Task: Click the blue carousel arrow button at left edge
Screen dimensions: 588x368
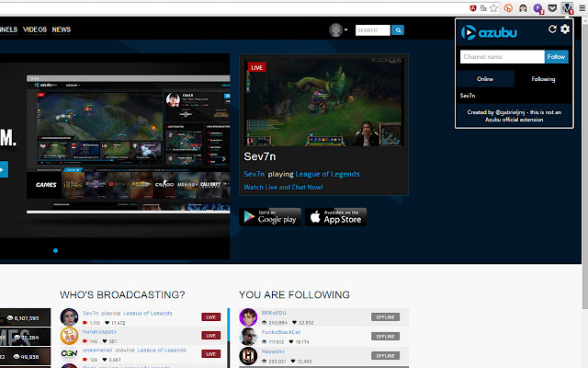Action: (x=4, y=169)
